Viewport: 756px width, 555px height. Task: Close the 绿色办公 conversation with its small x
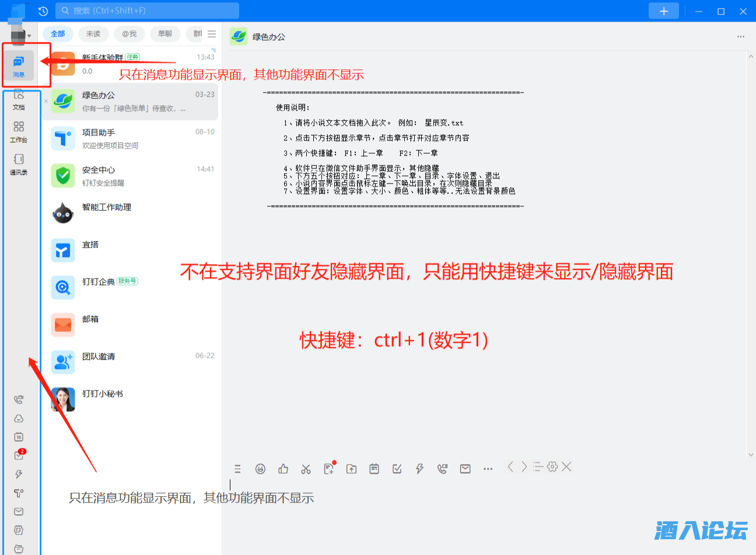pos(46,101)
